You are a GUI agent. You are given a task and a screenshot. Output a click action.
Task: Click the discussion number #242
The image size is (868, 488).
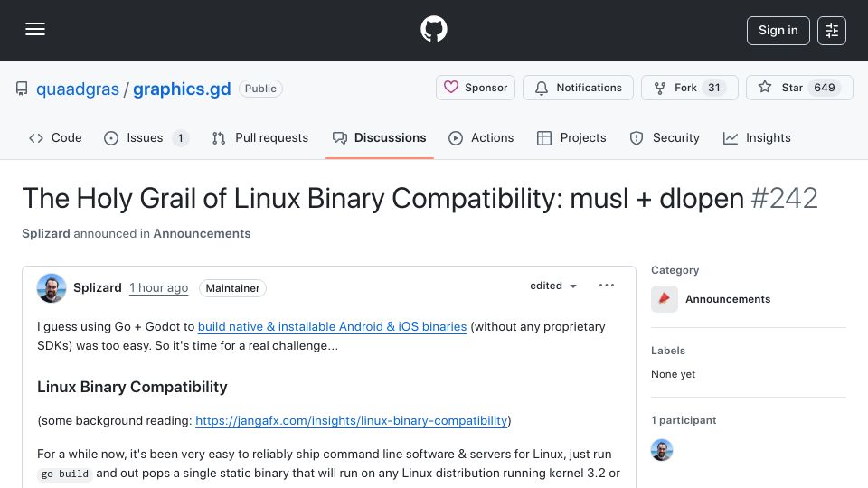pyautogui.click(x=785, y=198)
